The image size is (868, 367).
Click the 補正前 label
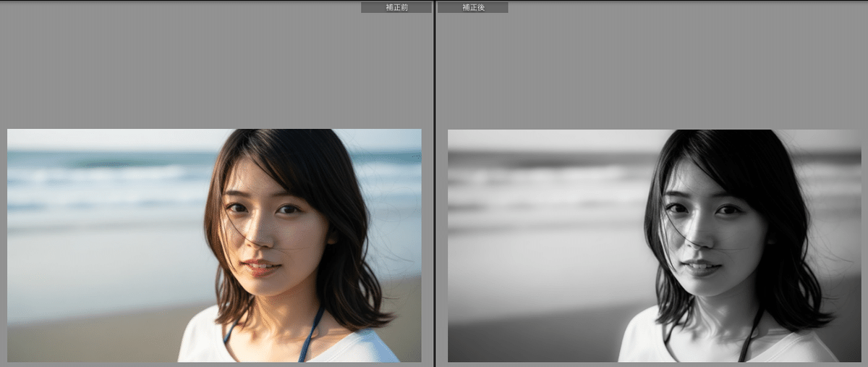click(x=396, y=7)
